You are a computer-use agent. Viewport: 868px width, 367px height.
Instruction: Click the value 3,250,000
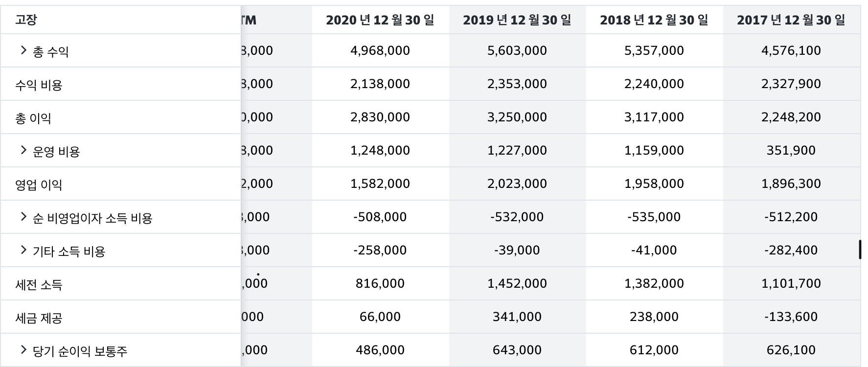click(517, 117)
